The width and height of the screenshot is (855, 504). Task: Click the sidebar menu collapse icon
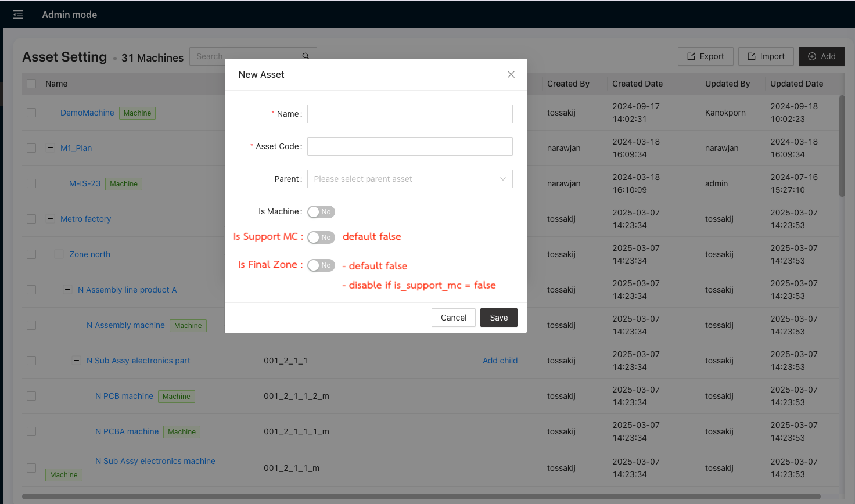click(x=18, y=15)
